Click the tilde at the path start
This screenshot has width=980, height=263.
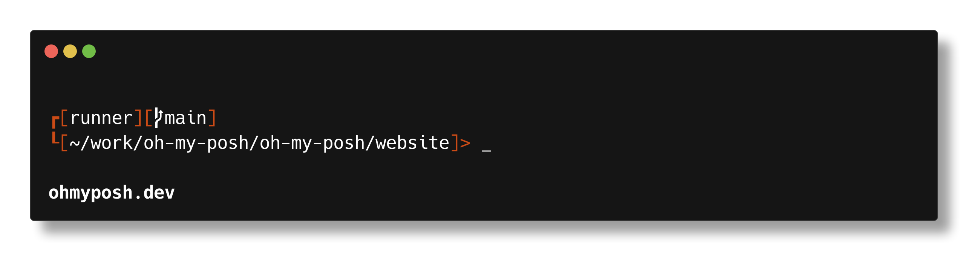click(x=75, y=143)
